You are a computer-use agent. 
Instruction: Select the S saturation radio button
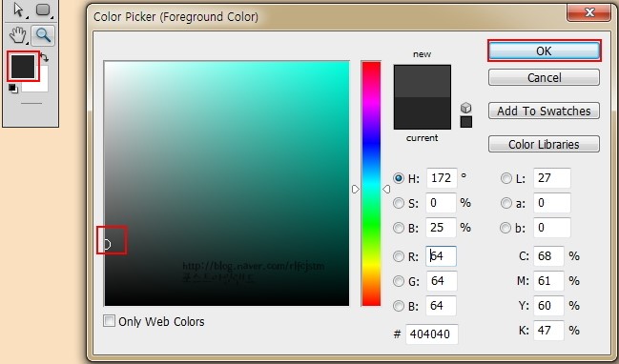point(399,203)
